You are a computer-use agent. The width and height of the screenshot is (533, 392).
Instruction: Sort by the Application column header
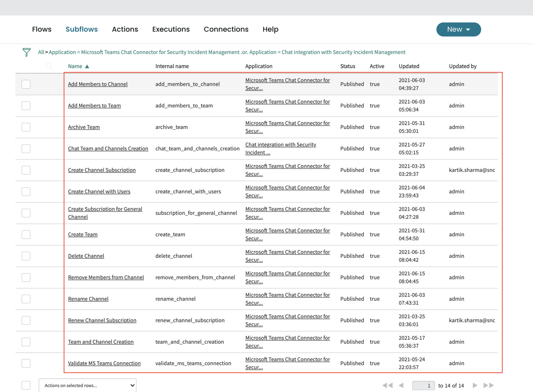[x=259, y=66]
